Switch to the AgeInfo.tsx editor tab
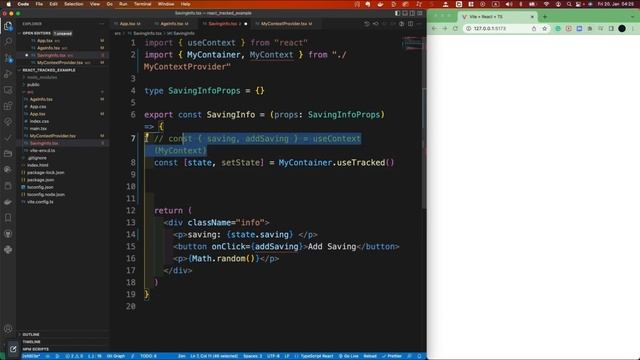The image size is (640, 360). [x=173, y=24]
